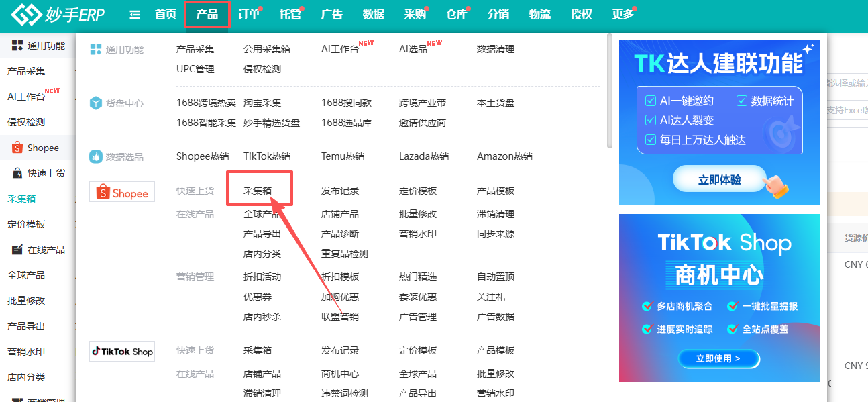Open Lazada热销 link

point(424,156)
